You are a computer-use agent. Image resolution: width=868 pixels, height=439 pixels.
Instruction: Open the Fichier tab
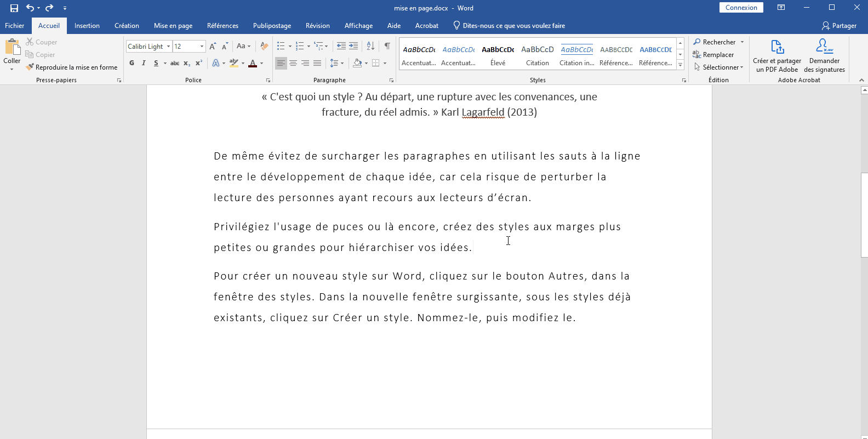[x=15, y=26]
